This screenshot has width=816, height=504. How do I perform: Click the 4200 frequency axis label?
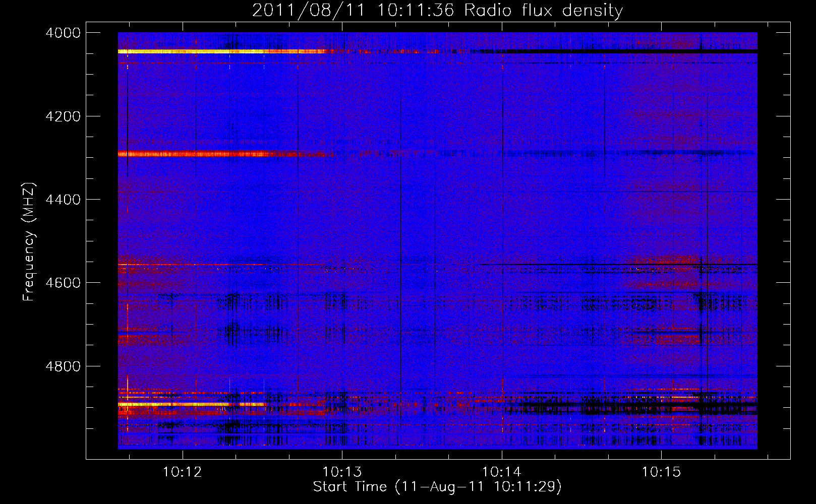coord(63,116)
